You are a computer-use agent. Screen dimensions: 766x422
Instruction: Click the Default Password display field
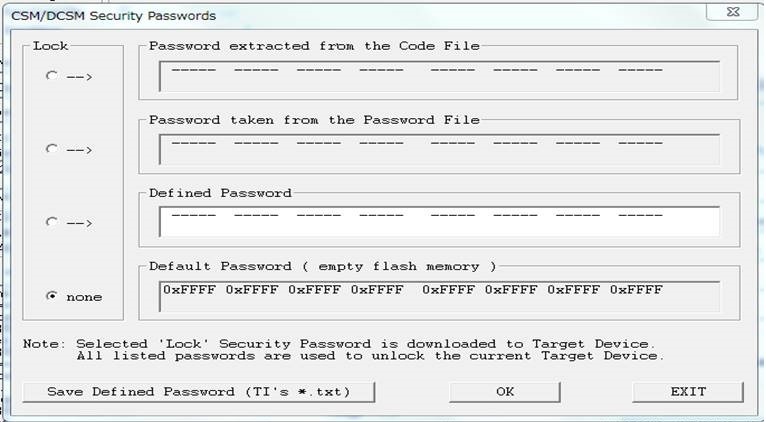click(x=439, y=296)
